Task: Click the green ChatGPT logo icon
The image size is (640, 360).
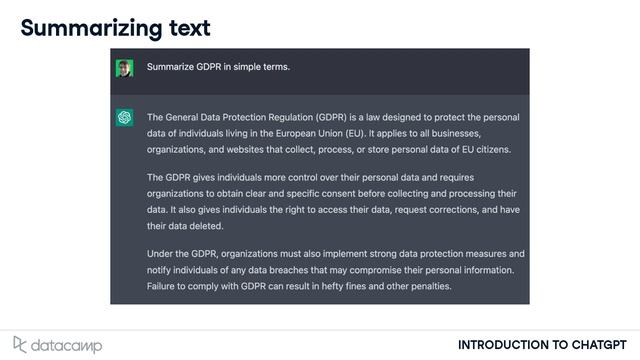Action: point(124,118)
